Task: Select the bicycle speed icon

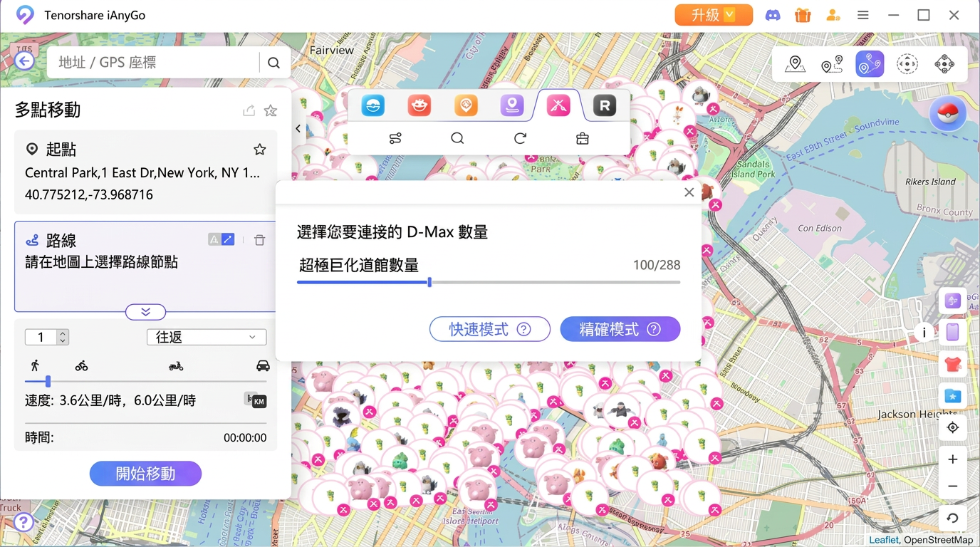Action: (x=82, y=365)
